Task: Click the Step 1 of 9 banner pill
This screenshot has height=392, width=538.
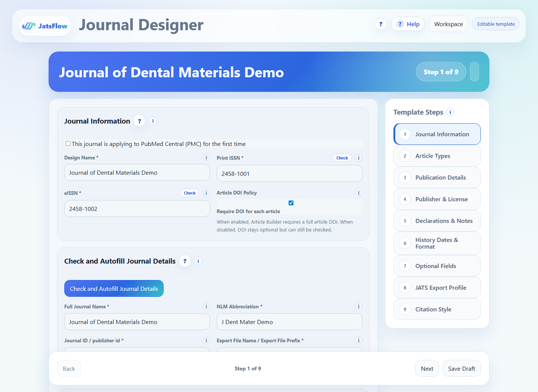Action: point(441,72)
